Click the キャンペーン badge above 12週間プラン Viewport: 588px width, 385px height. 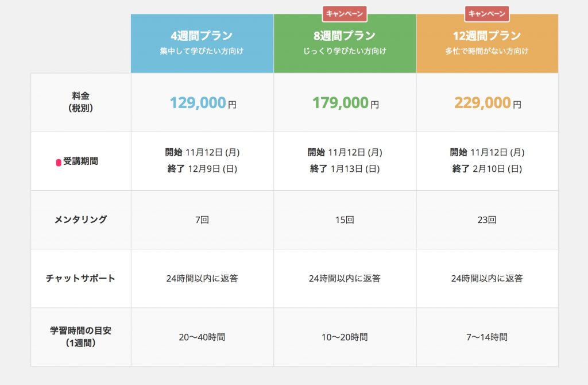point(487,13)
